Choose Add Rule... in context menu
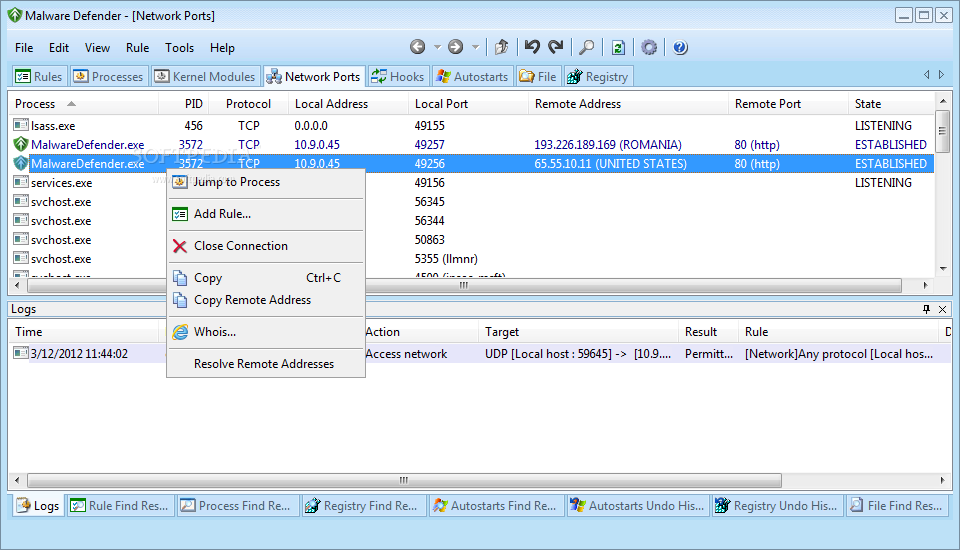This screenshot has width=960, height=550. click(266, 214)
